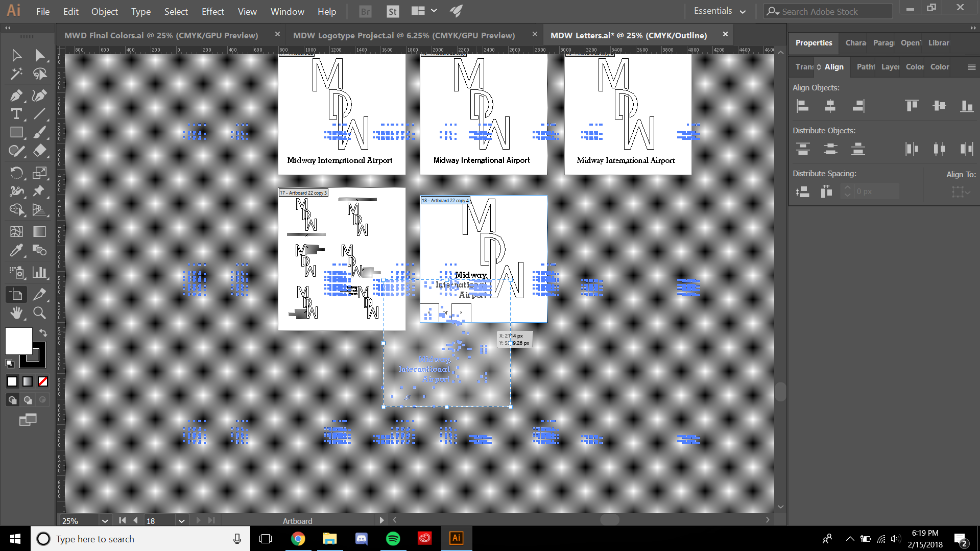Select the Artboard tool
Screen dimensions: 980x551
click(16, 294)
